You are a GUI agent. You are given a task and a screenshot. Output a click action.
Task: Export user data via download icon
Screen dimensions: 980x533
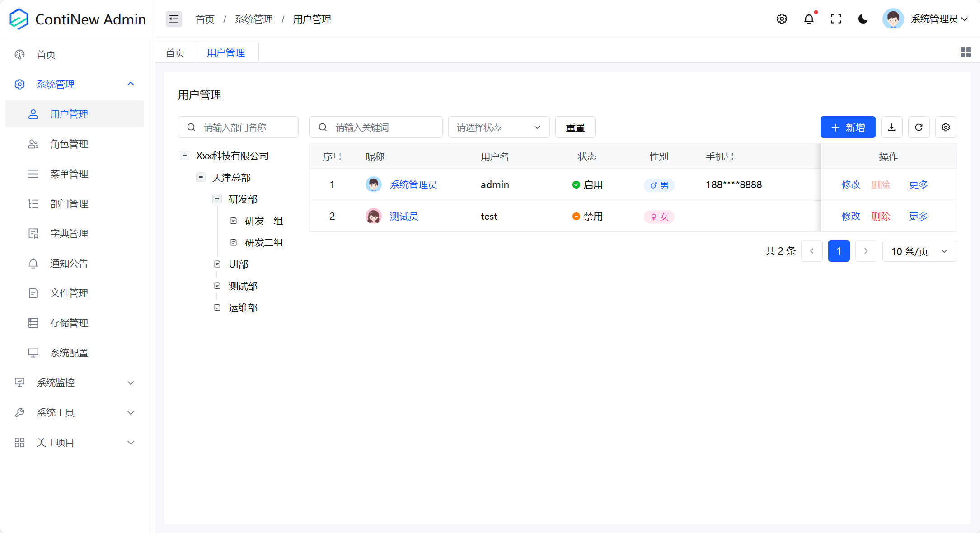[x=891, y=127]
